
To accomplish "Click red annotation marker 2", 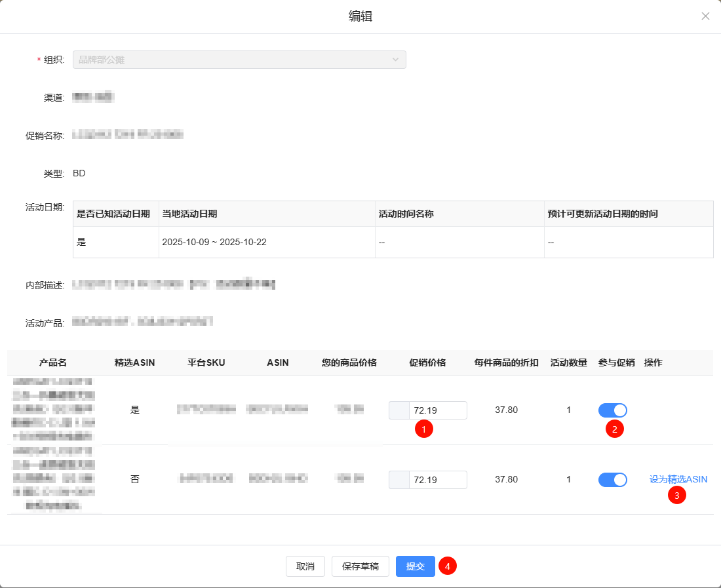I will coord(614,430).
